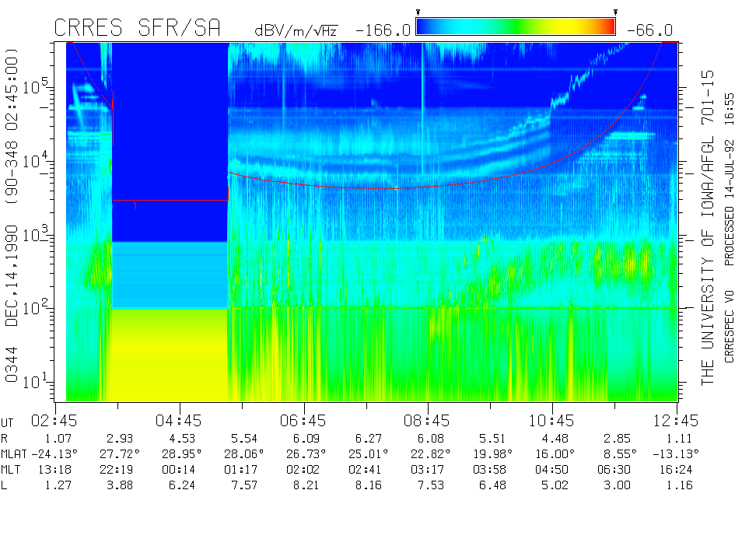Select the MLAT row label
The width and height of the screenshot is (735, 560).
point(15,454)
